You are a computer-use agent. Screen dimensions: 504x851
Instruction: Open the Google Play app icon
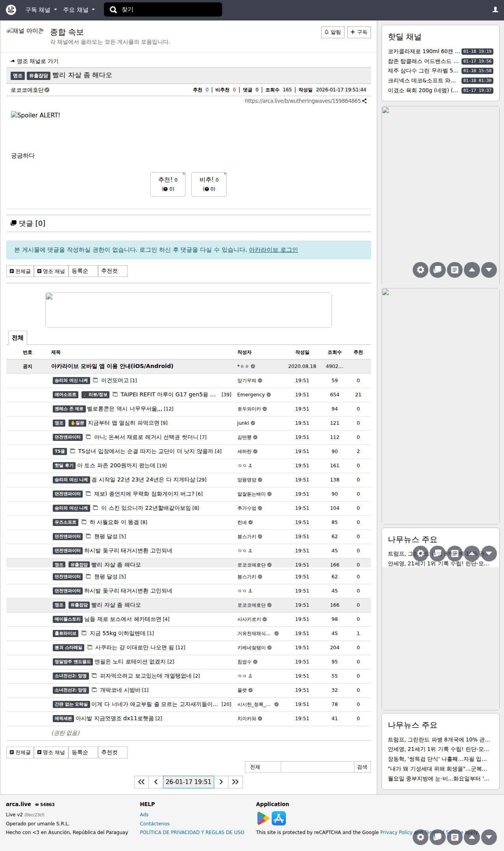[x=263, y=818]
